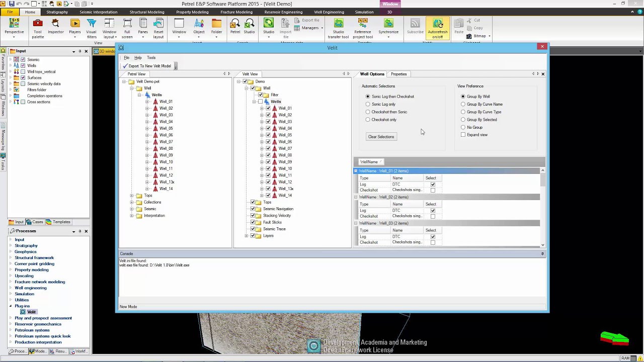Open the Well Engineering ribbon tab
The image size is (644, 362).
point(329,12)
